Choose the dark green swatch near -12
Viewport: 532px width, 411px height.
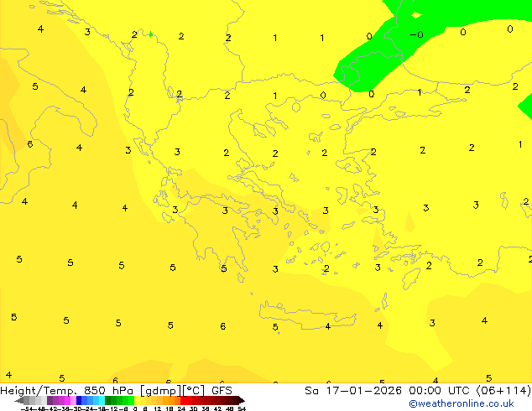[108, 401]
